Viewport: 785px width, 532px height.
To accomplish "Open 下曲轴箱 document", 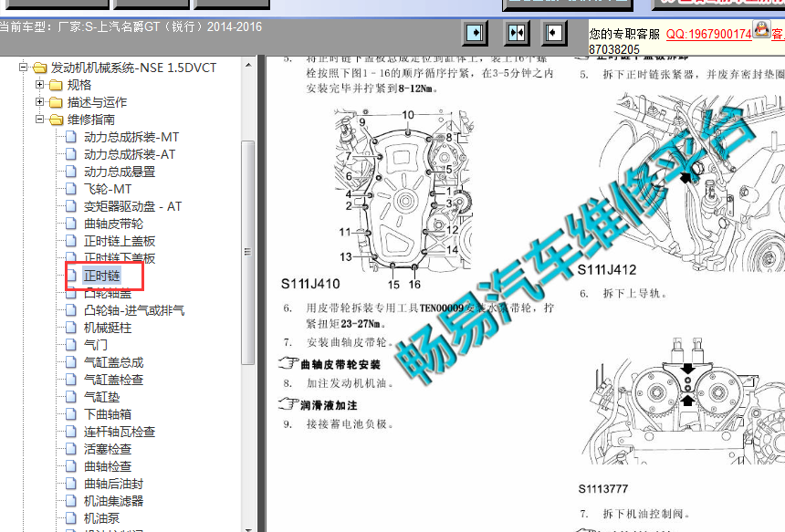I will click(108, 414).
